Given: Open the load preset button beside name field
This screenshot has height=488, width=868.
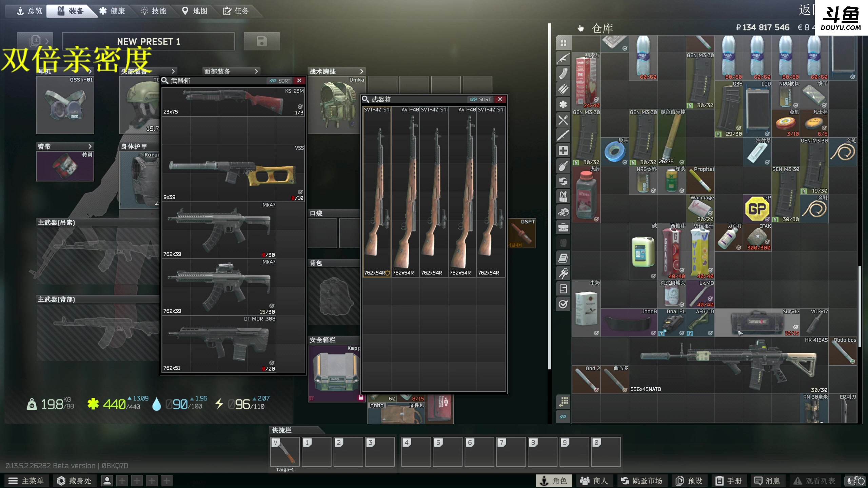Looking at the screenshot, I should [x=35, y=41].
